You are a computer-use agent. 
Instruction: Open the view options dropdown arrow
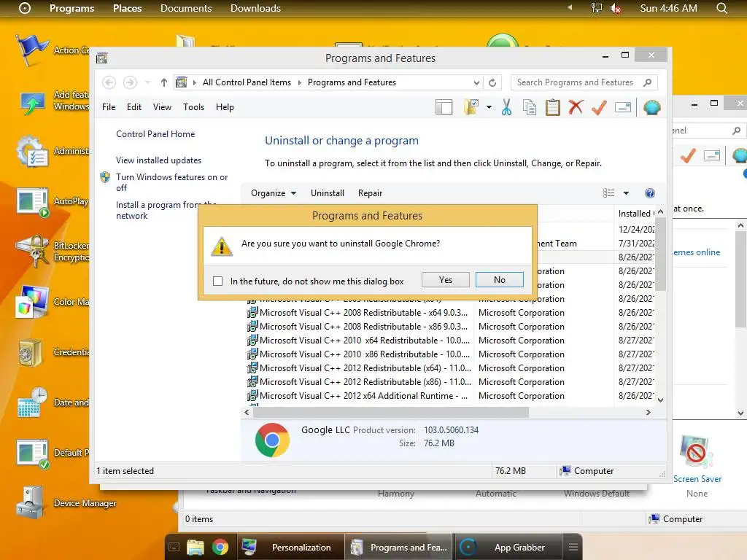click(626, 192)
